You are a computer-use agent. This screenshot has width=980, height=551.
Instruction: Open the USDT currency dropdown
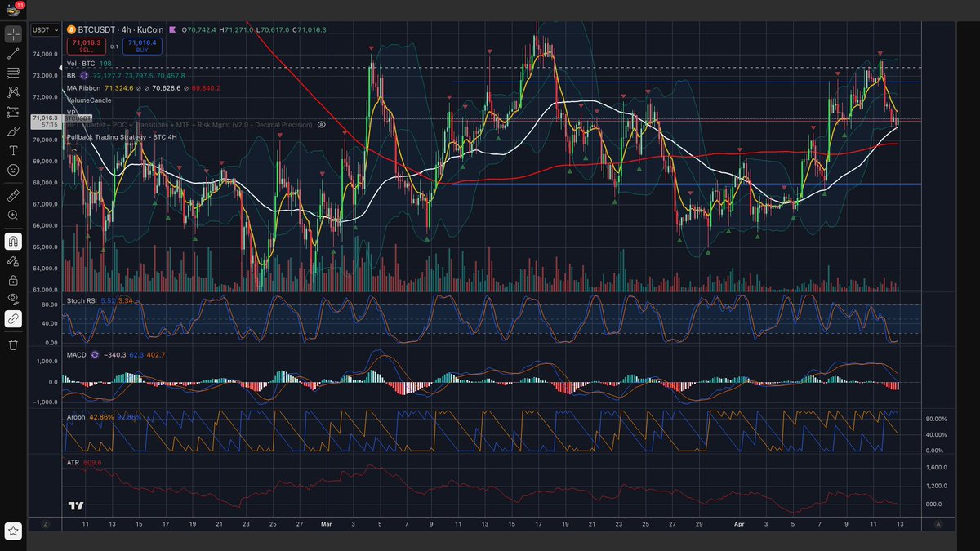click(x=44, y=30)
